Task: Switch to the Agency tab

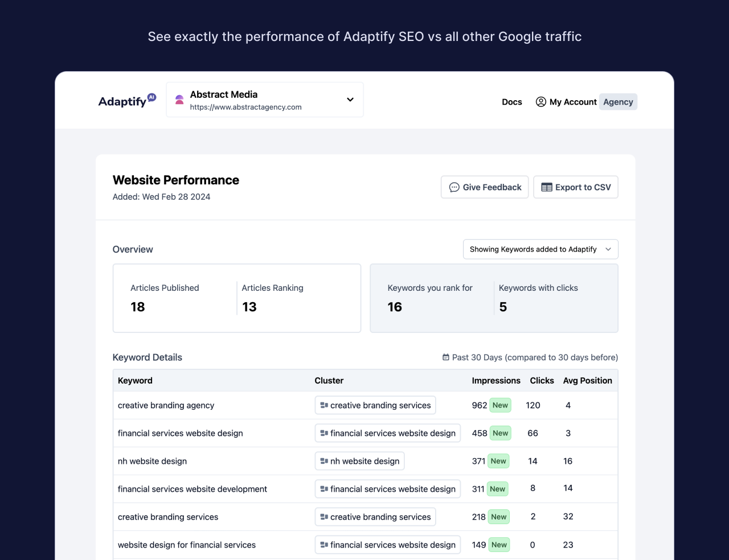Action: coord(618,101)
